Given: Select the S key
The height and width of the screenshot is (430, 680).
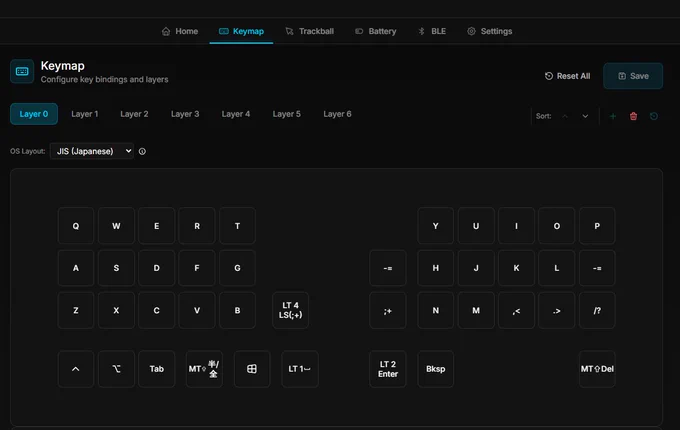Looking at the screenshot, I should tap(116, 268).
